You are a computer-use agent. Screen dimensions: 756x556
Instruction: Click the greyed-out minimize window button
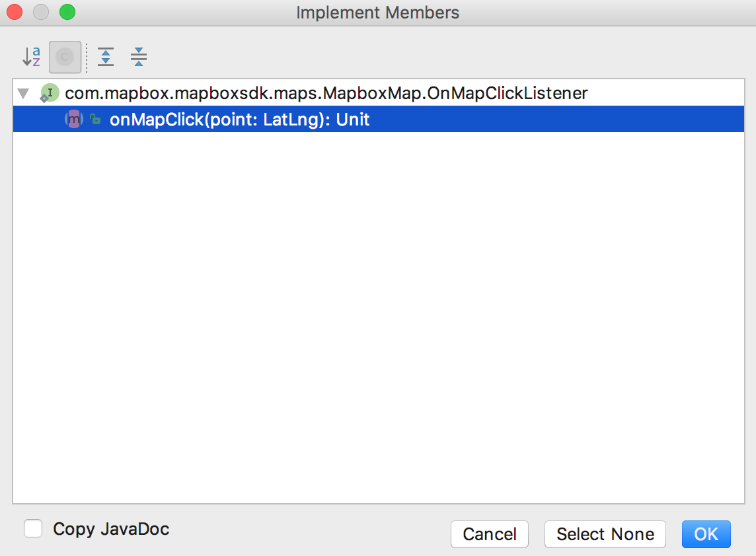pyautogui.click(x=41, y=12)
